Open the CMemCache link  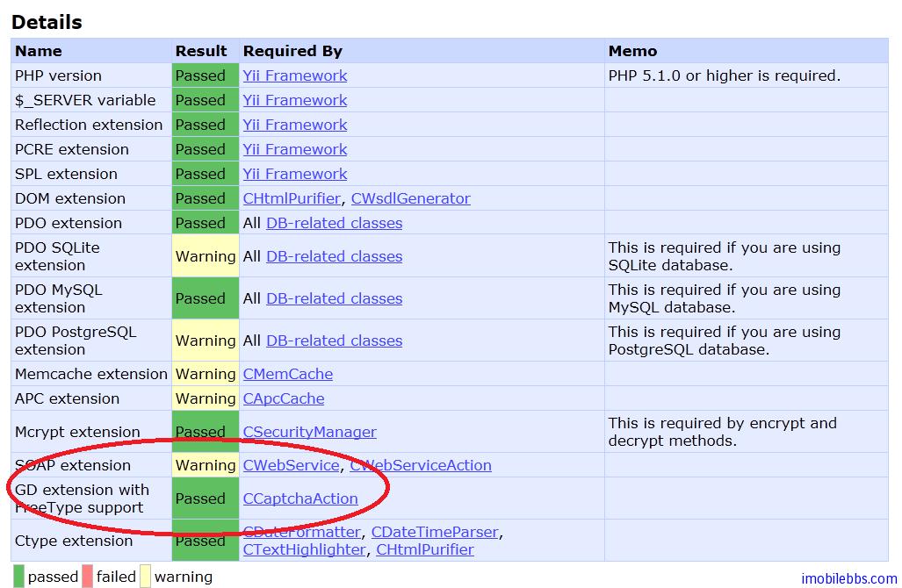point(287,374)
